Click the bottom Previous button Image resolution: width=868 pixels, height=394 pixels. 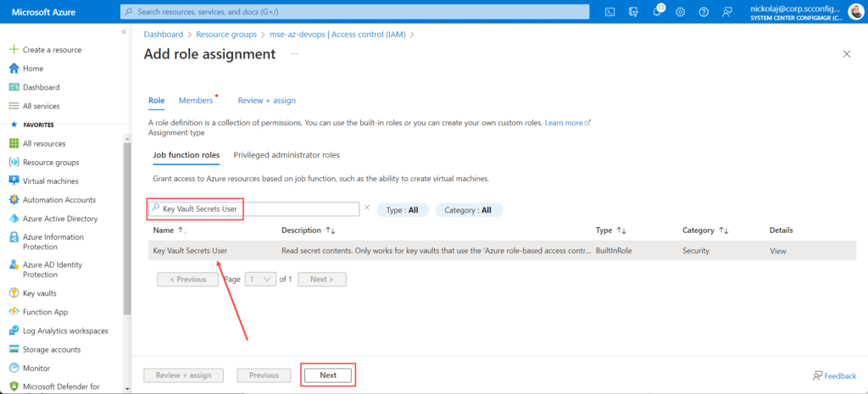click(x=264, y=375)
